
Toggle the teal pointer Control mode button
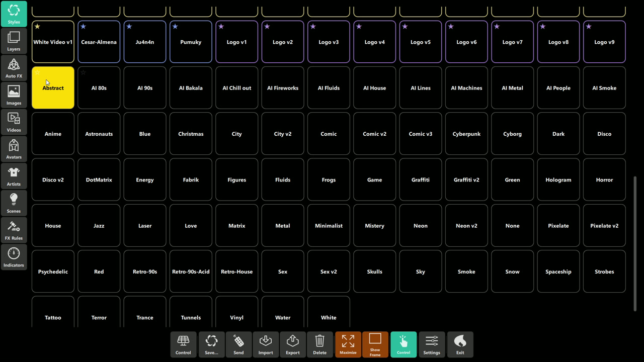[404, 344]
